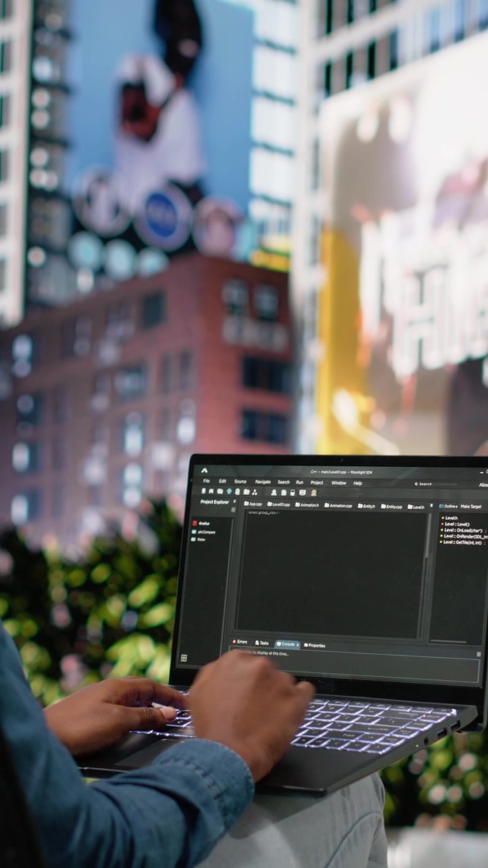488x868 pixels.
Task: Select the red Gradius project item
Action: point(203,524)
